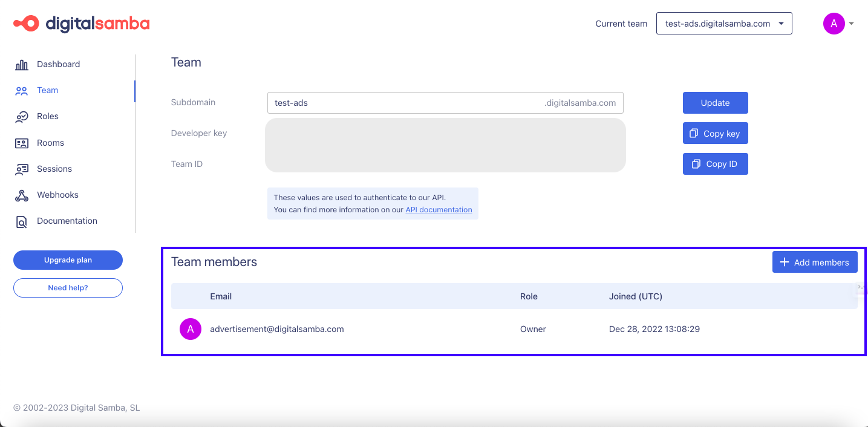Viewport: 868px width, 427px height.
Task: Navigate to Webhooks in the sidebar
Action: [x=57, y=195]
